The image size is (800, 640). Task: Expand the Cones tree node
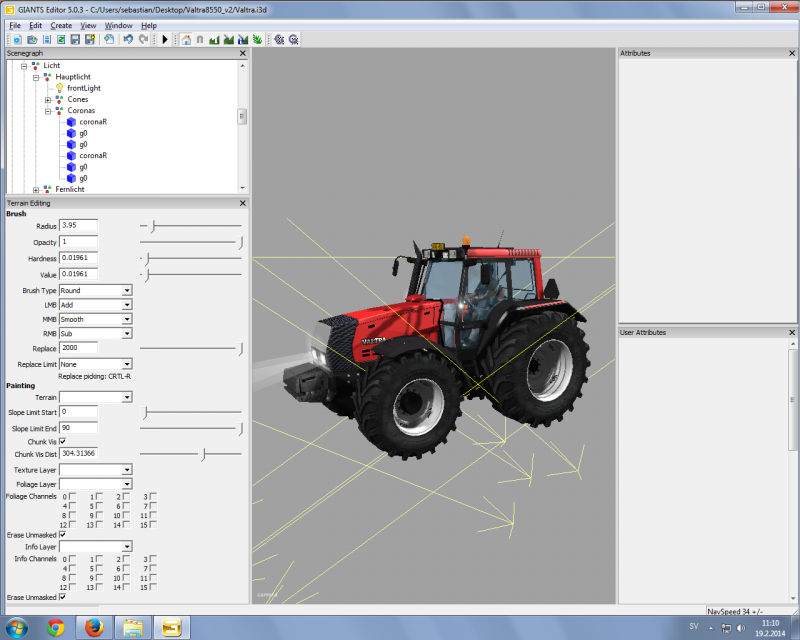[48, 100]
